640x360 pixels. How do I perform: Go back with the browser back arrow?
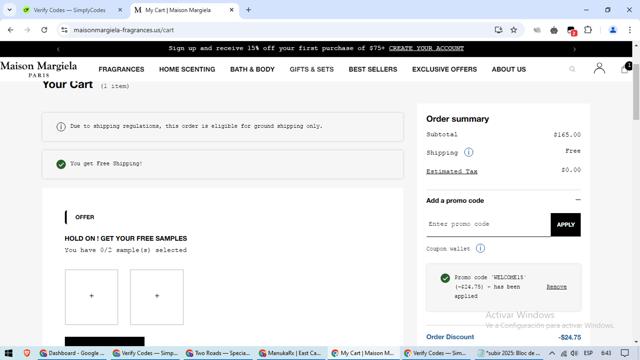point(11,30)
